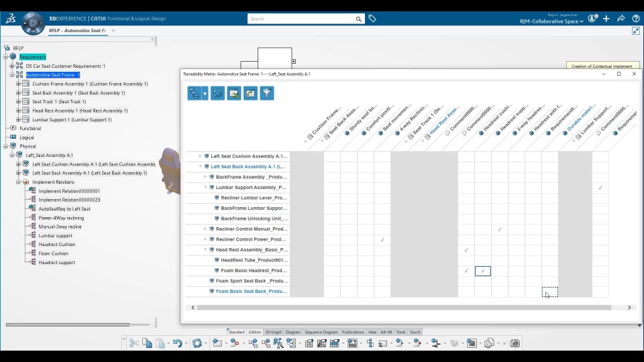644x362 pixels.
Task: Switch to the AR-VR toolbar tab
Action: [x=386, y=332]
